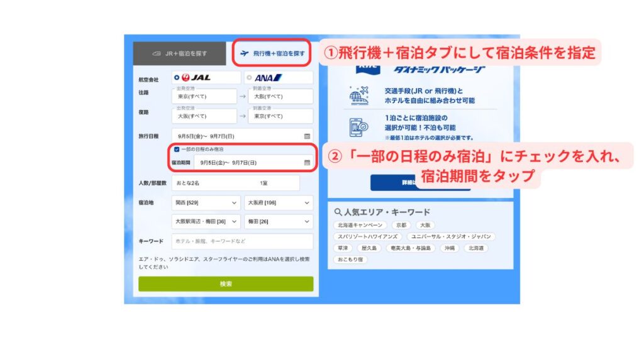Open outbound departure airport field 東京(すべて)
Screen dimensions: 644x338
pyautogui.click(x=204, y=96)
